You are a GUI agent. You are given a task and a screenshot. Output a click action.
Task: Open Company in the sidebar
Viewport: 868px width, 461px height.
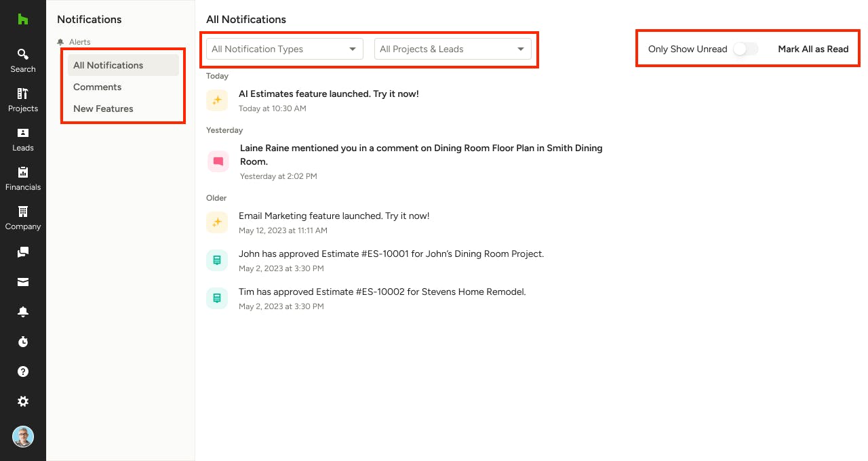pos(23,218)
